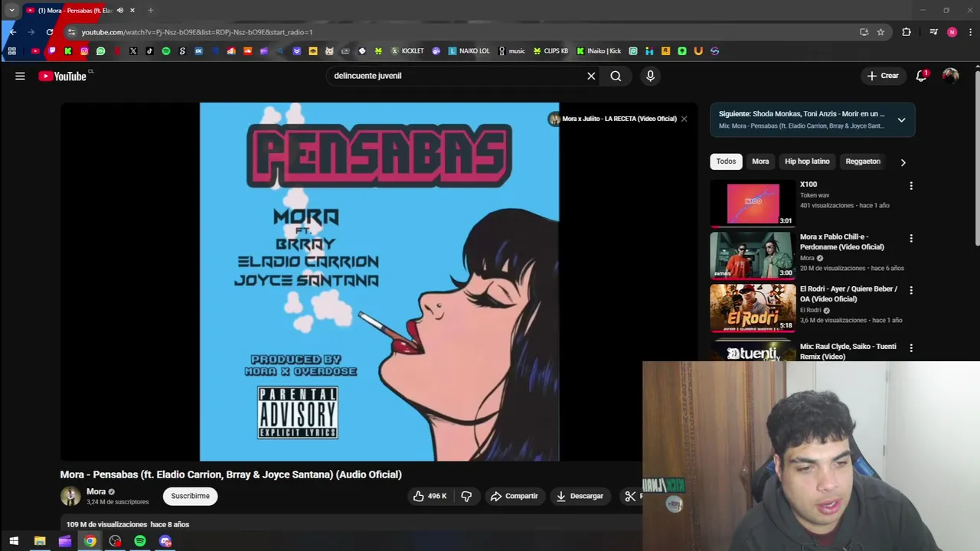This screenshot has width=980, height=551.
Task: Go back with the browser arrow
Action: pos(13,32)
